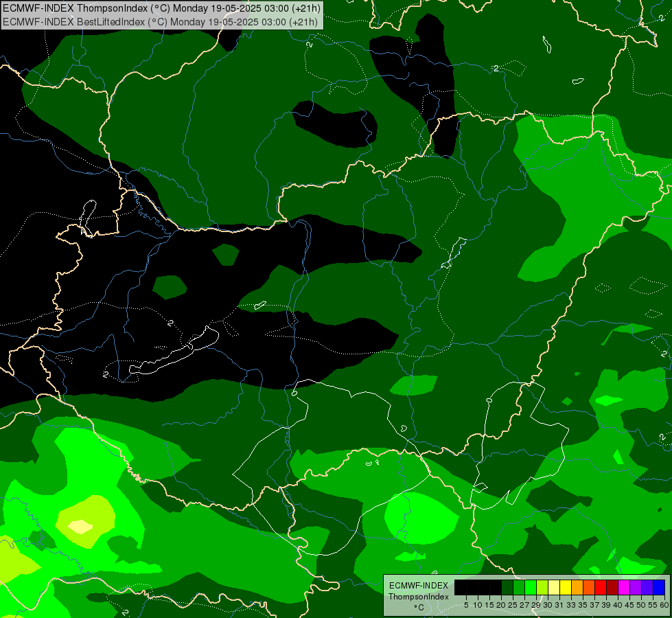Click the medium green 25–27 legend swatch
The width and height of the screenshot is (672, 618).
click(x=519, y=587)
